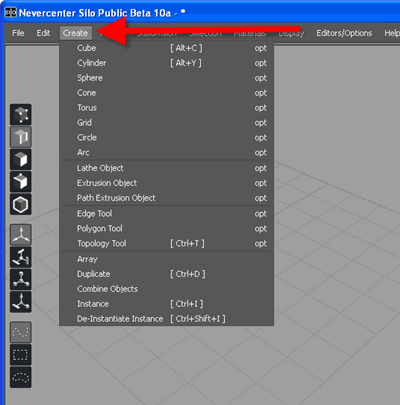The image size is (400, 405).
Task: Choose Grid from the Create menu
Action: click(x=166, y=123)
